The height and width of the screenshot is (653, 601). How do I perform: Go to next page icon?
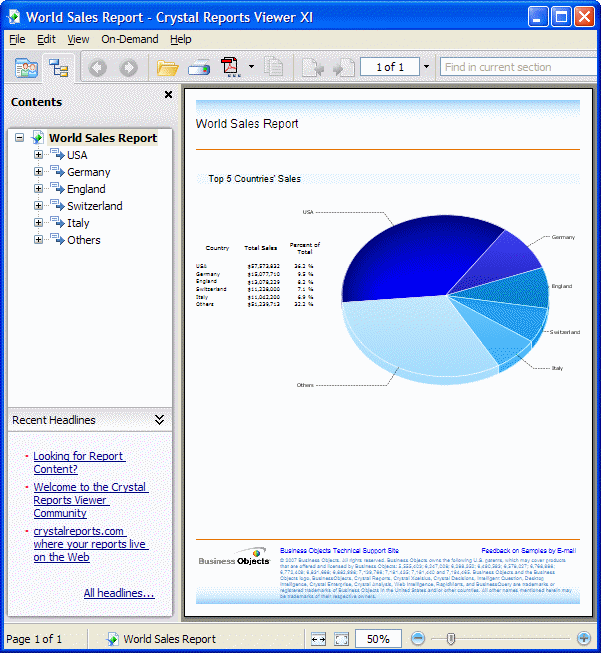click(344, 67)
